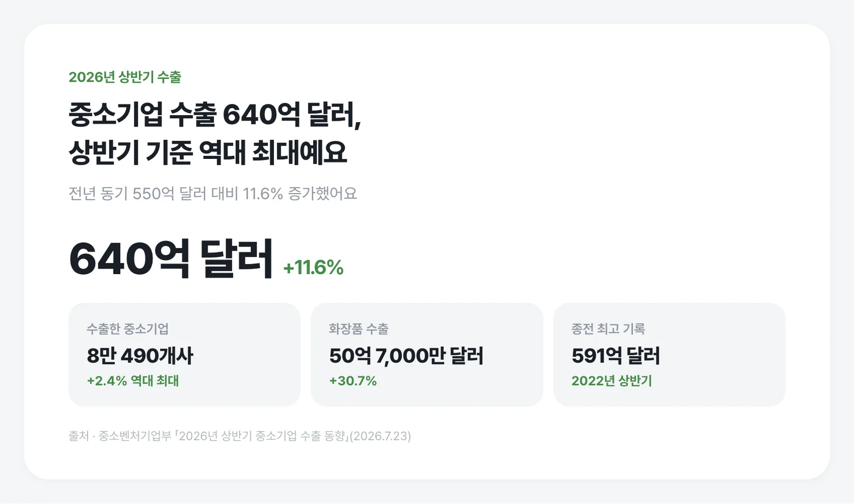Click the date '(2026.7.23)' in the source
Image resolution: width=854 pixels, height=504 pixels.
tap(380, 436)
